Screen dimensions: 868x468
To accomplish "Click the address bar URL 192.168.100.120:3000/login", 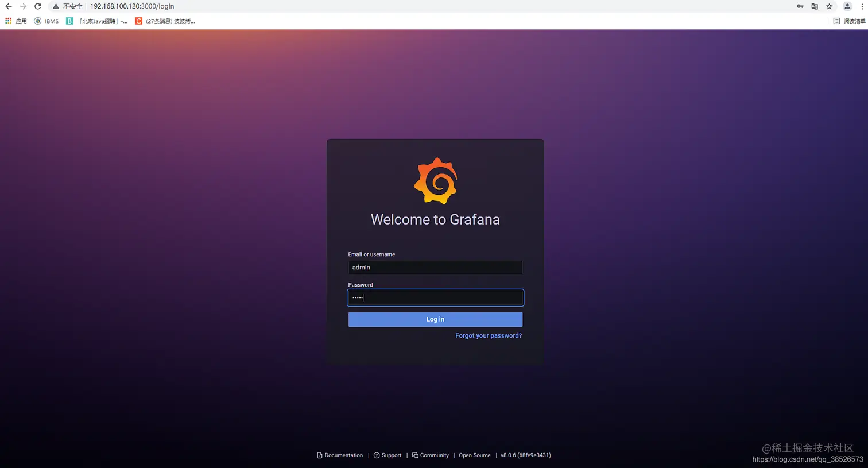I will 132,6.
